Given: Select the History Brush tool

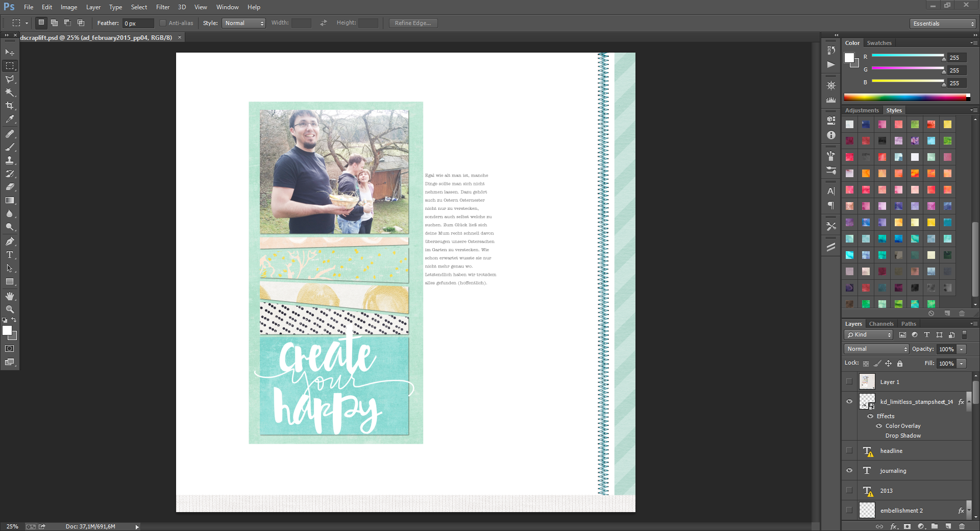Looking at the screenshot, I should [10, 174].
